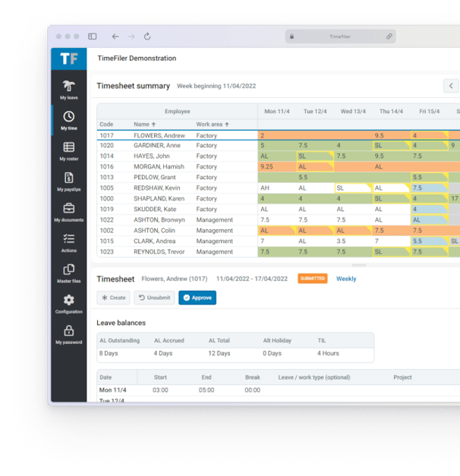Select the CLARK, Andrea row
The image size is (460, 476).
point(279,241)
